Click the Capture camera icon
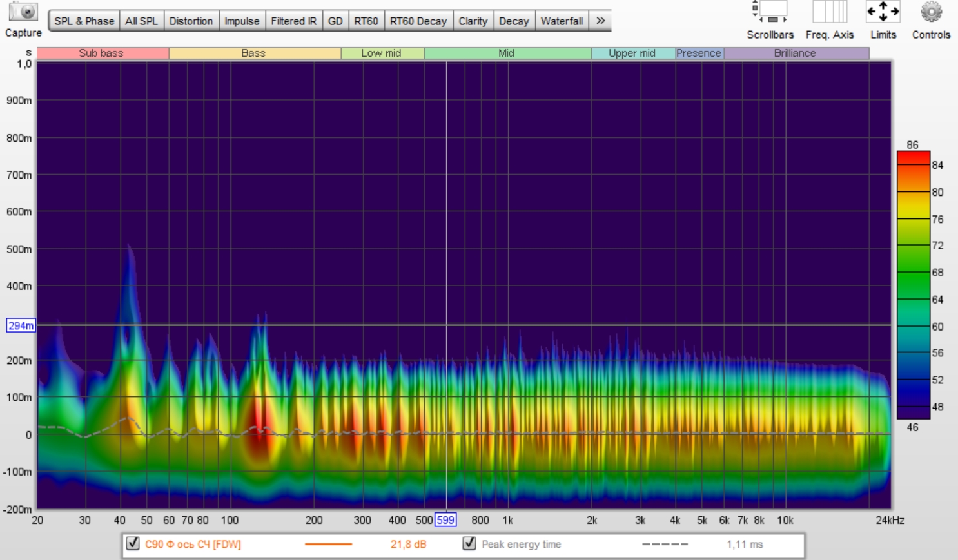This screenshot has height=560, width=958. click(24, 12)
